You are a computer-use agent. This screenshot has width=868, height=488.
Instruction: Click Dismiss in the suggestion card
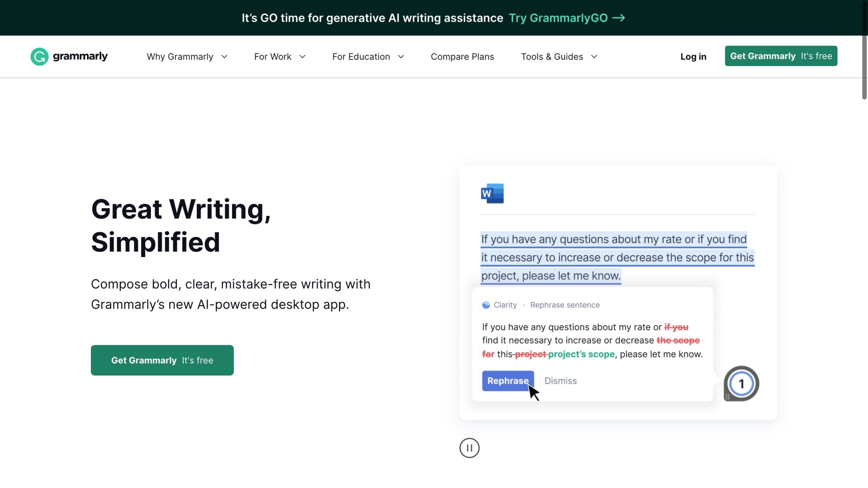[560, 381]
